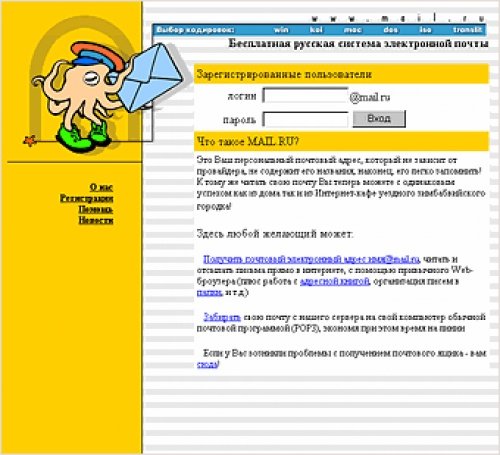Select the mac encoding option
Image resolution: width=500 pixels, height=455 pixels.
pyautogui.click(x=353, y=30)
